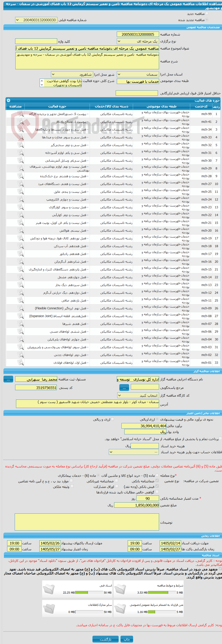This screenshot has height=644, width=222.
Task: Click the اسناد فنی size progress bar
Action: coord(89,592)
